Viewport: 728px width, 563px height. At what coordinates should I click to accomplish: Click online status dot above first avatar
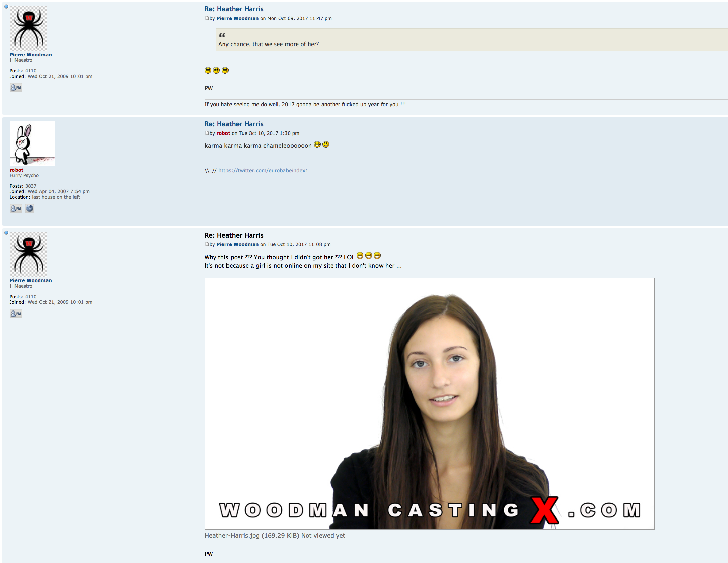(6, 6)
